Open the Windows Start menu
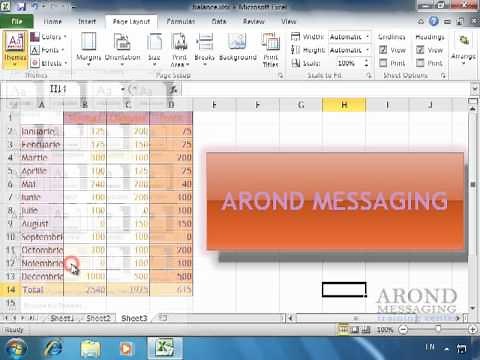 coord(16,348)
